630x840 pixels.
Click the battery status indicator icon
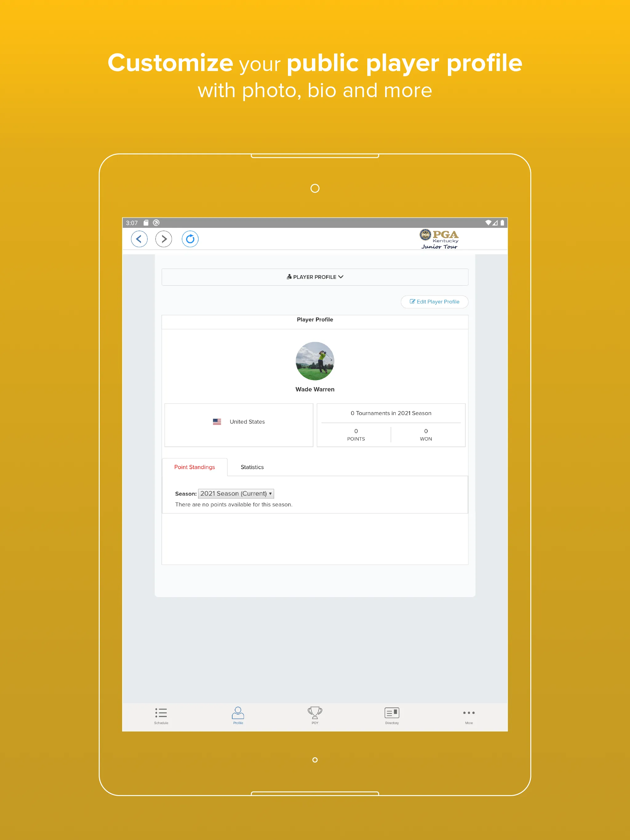[x=504, y=223]
